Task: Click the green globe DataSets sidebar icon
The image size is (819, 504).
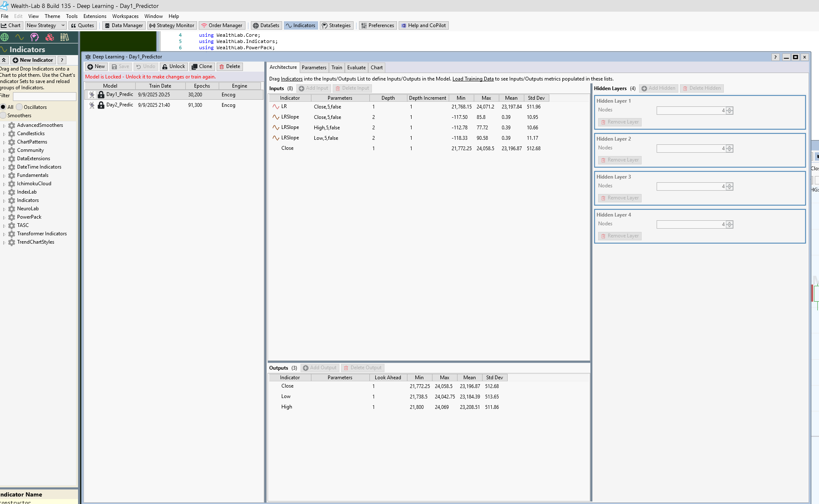Action: click(x=5, y=37)
